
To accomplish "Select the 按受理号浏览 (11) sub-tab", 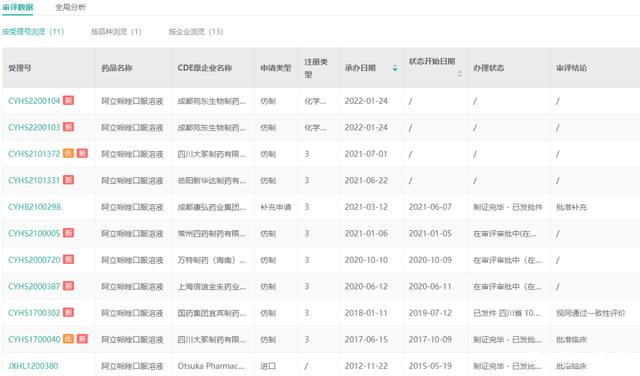I will pyautogui.click(x=33, y=31).
